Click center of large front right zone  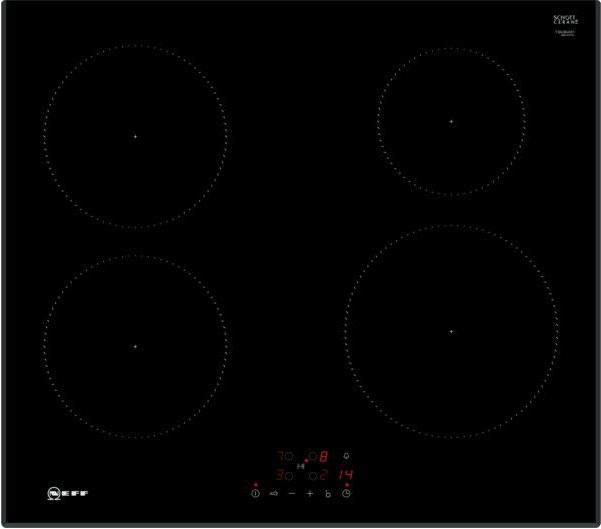pos(451,331)
